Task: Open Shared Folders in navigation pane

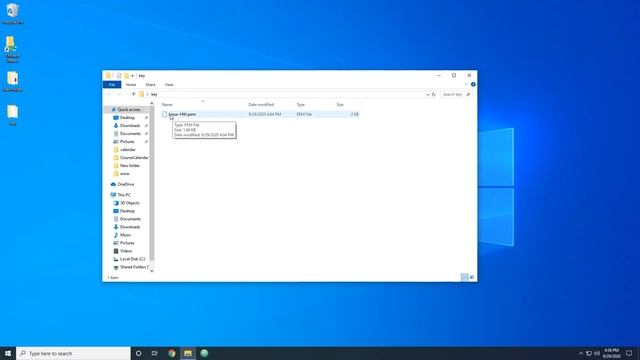Action: (x=134, y=267)
